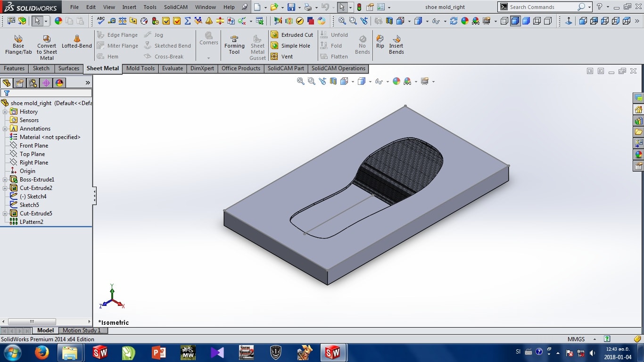Expand the History tree node
Image resolution: width=644 pixels, height=362 pixels.
pyautogui.click(x=5, y=112)
